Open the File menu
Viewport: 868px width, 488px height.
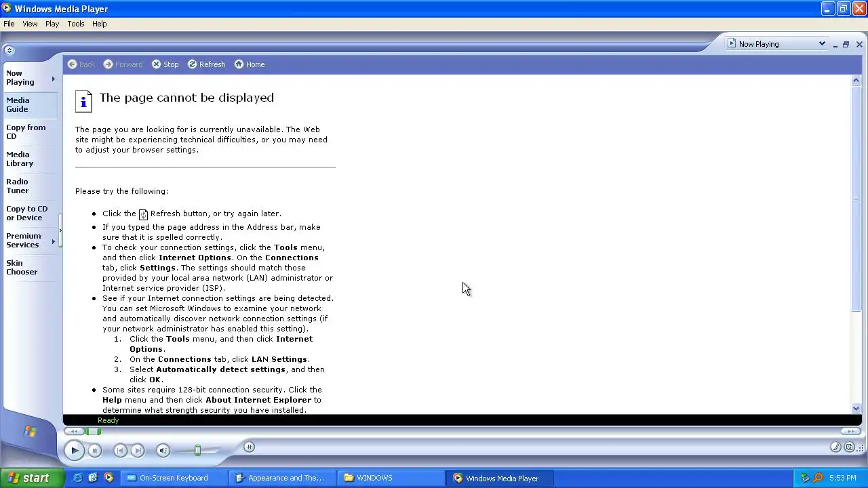(x=9, y=24)
